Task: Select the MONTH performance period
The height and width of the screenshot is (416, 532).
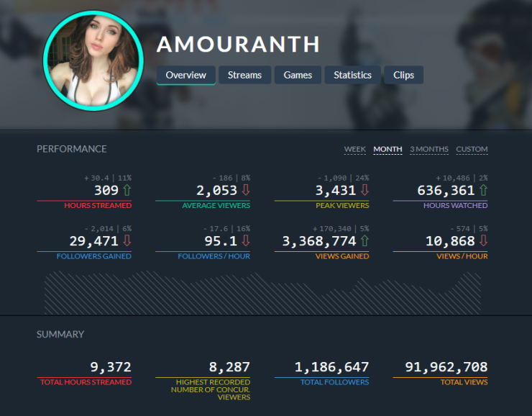Action: pos(387,150)
